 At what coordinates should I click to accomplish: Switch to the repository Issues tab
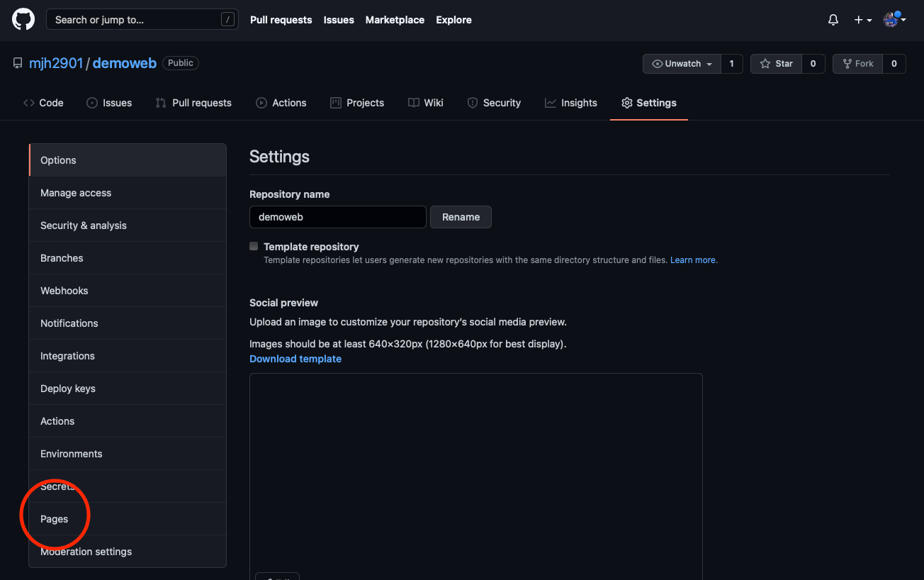click(x=109, y=103)
